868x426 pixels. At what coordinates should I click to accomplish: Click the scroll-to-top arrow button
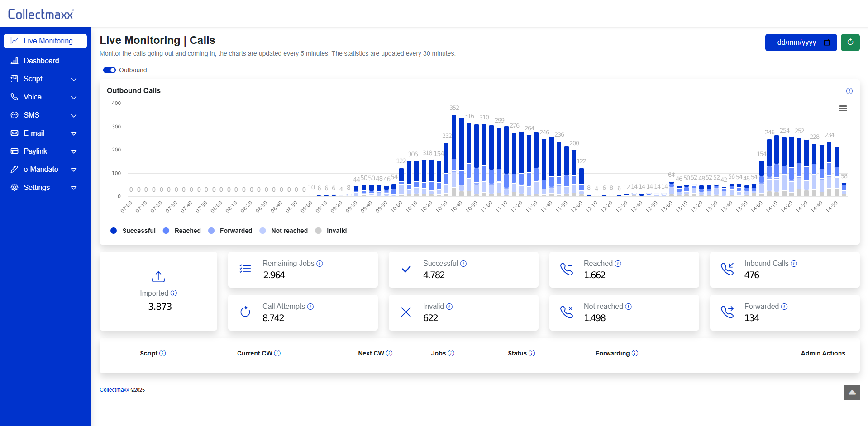[x=852, y=392]
